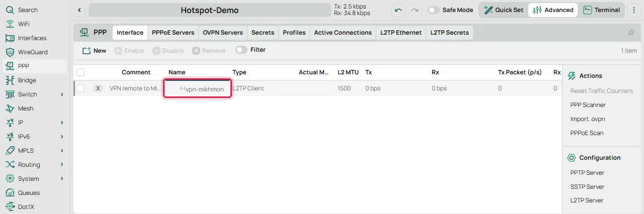The height and width of the screenshot is (214, 644).
Task: Open the WiFi menu icon
Action: pyautogui.click(x=10, y=24)
